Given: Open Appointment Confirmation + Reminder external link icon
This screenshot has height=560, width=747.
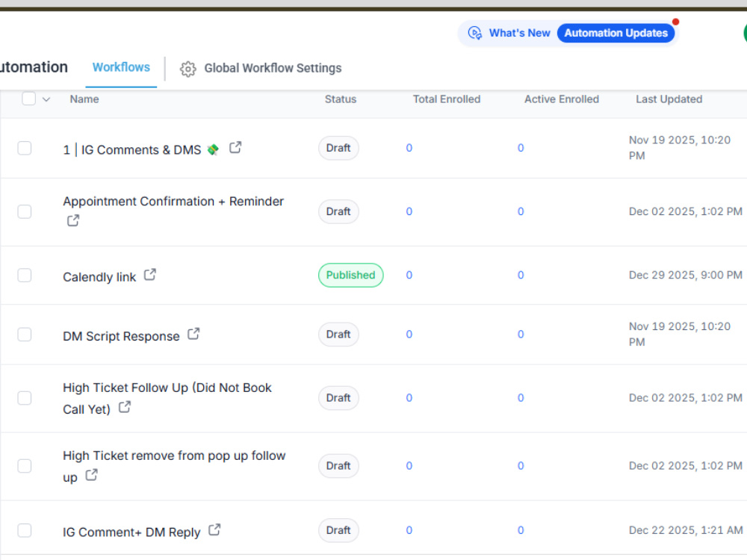Looking at the screenshot, I should click(x=73, y=220).
